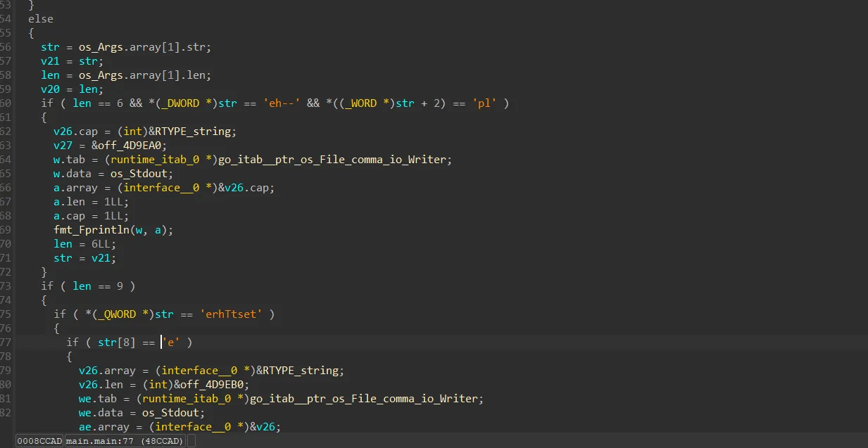The image size is (868, 448).
Task: Click the 'eh--' character constant
Action: tap(283, 103)
